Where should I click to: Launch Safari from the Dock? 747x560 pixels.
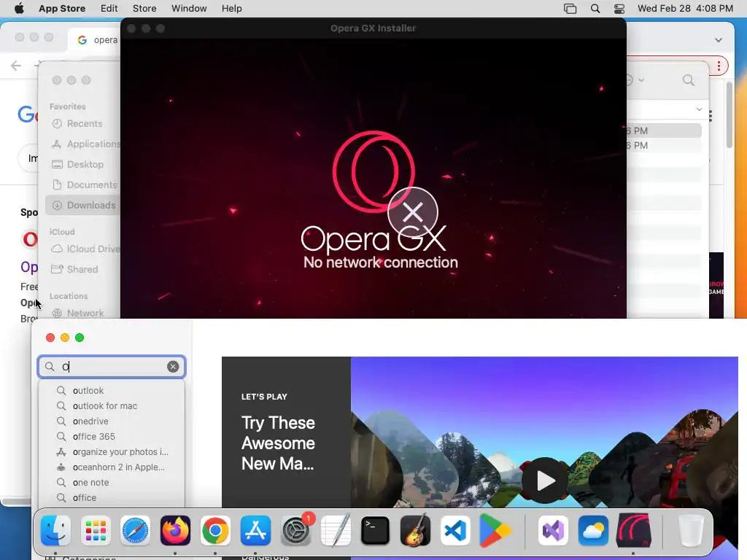pyautogui.click(x=135, y=531)
